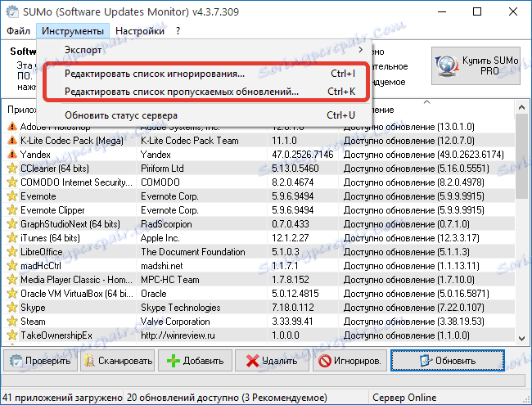Image resolution: width=532 pixels, height=405 pixels.
Task: Click Oracle version 5.0.12.4815
Action: (295, 294)
